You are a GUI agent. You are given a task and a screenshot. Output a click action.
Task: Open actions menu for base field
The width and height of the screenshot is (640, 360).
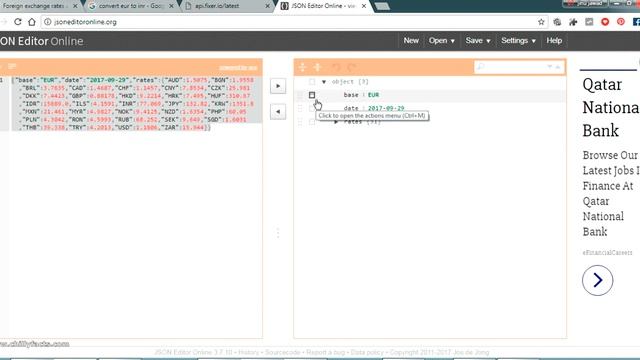pyautogui.click(x=312, y=95)
